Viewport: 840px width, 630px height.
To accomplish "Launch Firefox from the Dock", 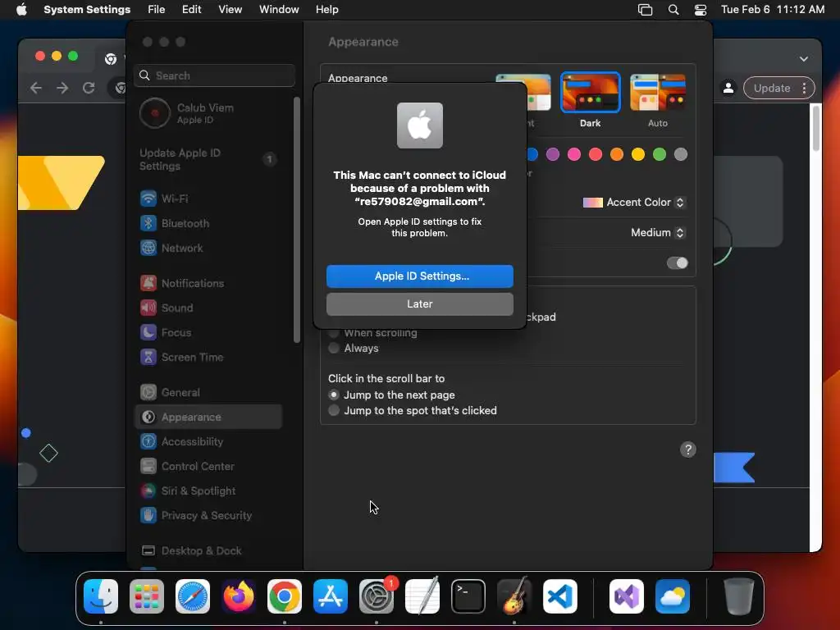I will pos(239,596).
